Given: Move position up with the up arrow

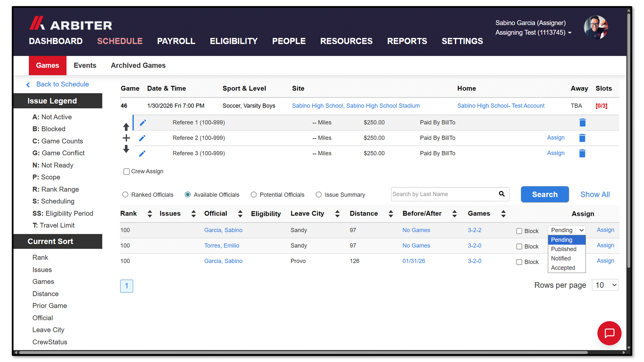Looking at the screenshot, I should coord(126,127).
